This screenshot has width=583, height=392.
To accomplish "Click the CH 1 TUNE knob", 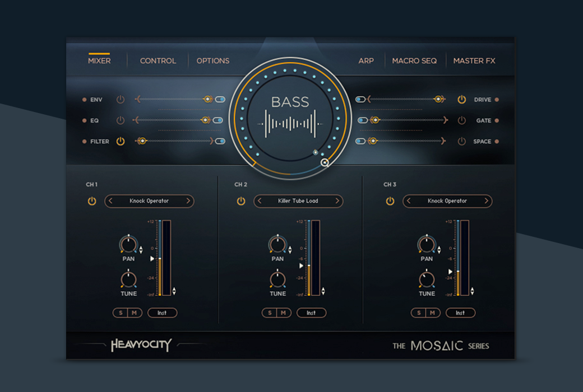I will pyautogui.click(x=128, y=279).
